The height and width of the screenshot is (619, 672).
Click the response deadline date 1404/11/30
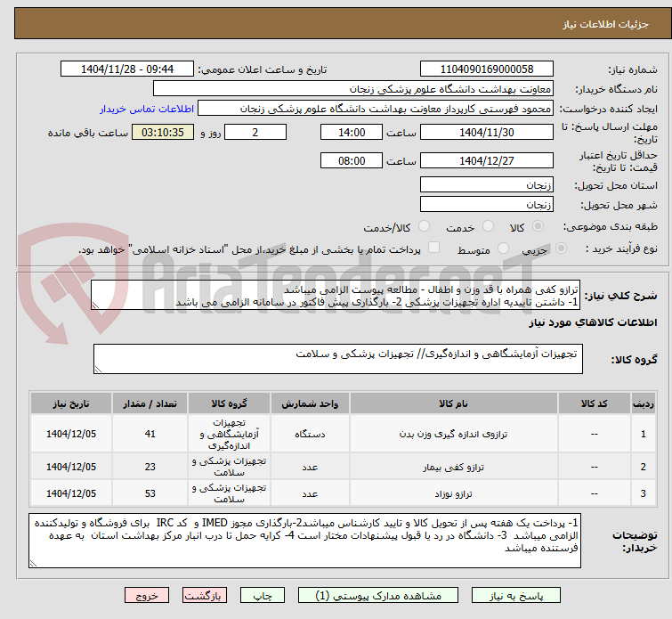[487, 132]
